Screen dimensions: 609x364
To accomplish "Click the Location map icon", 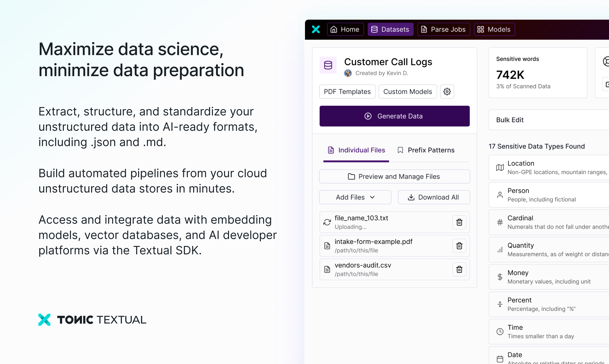I will (x=500, y=168).
